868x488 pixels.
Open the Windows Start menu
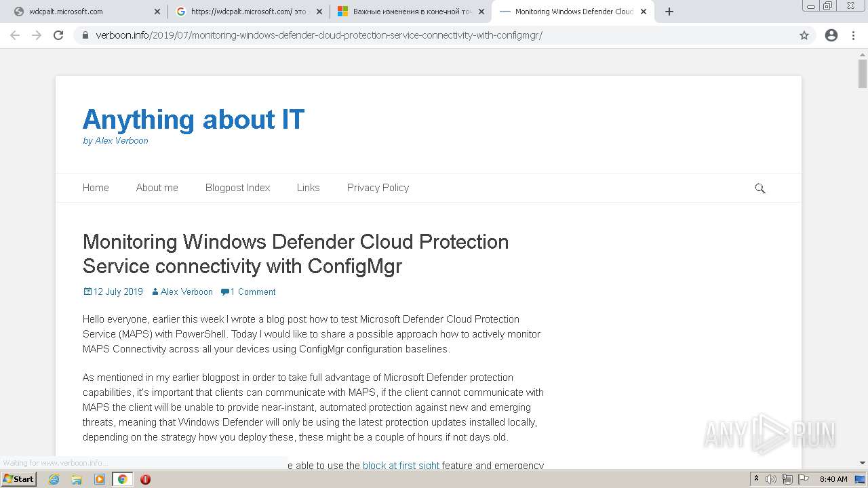18,479
